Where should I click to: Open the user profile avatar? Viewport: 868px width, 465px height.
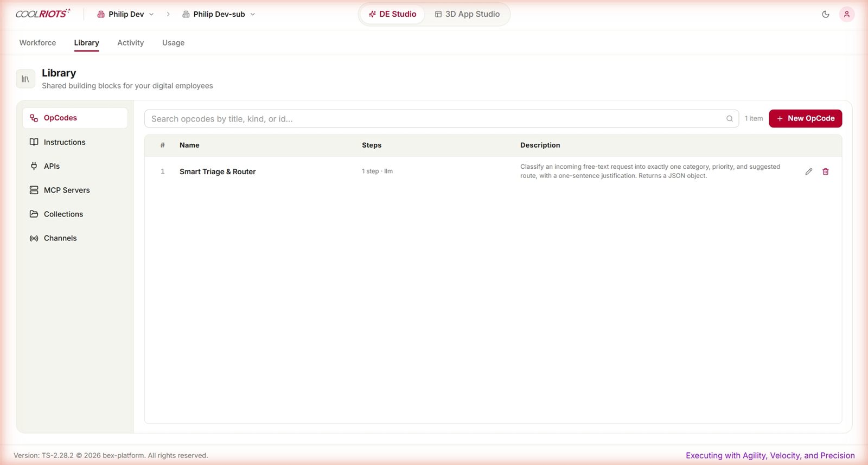click(x=847, y=14)
